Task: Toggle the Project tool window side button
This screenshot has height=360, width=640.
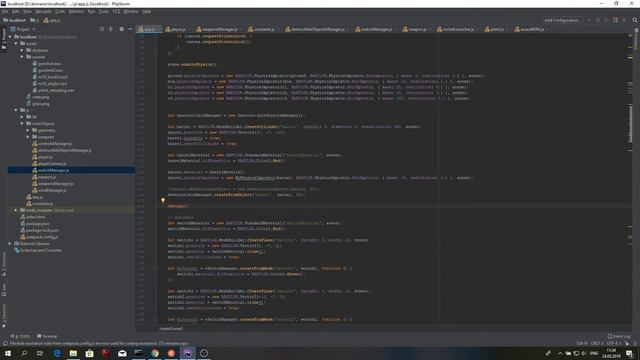Action: click(x=4, y=39)
